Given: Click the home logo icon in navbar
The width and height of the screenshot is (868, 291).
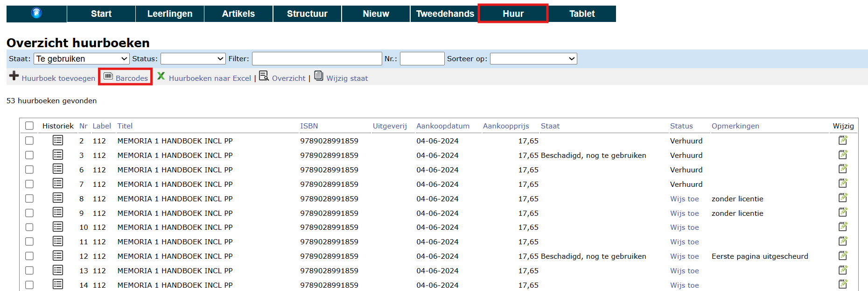Looking at the screenshot, I should coord(36,13).
